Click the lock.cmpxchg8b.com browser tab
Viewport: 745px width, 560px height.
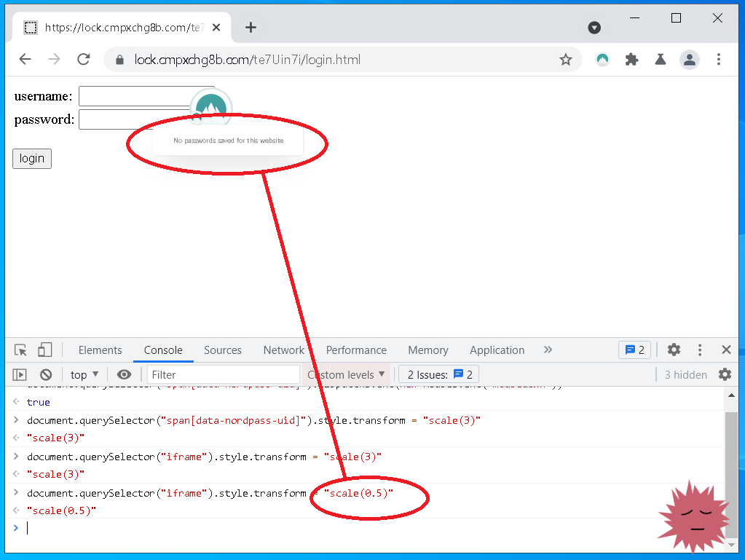121,28
